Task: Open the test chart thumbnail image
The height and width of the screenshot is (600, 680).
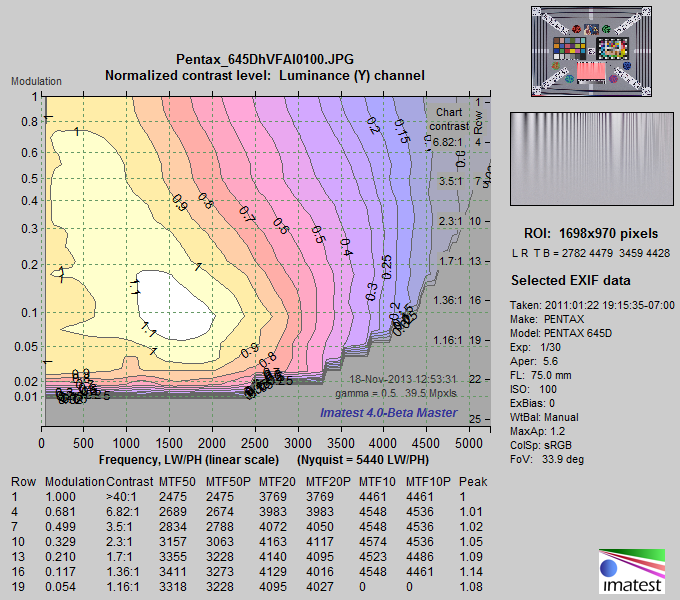Action: click(x=591, y=51)
